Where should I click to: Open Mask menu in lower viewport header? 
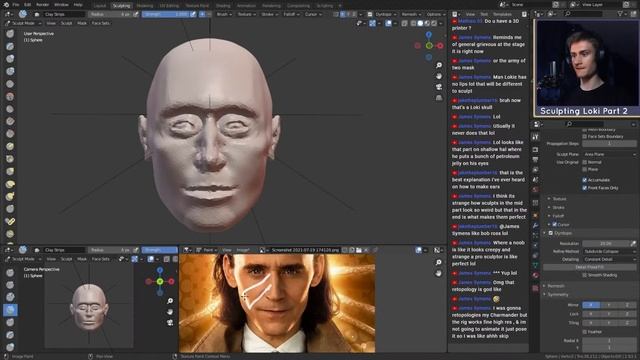click(x=82, y=259)
